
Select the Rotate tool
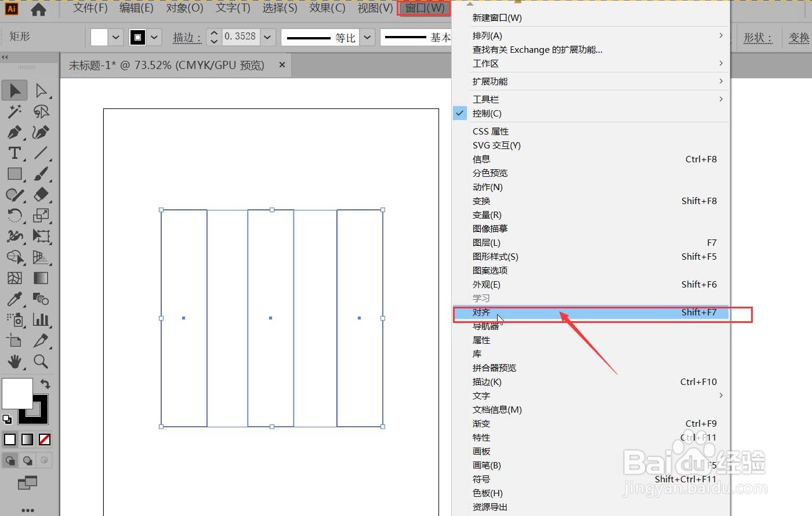pyautogui.click(x=14, y=216)
